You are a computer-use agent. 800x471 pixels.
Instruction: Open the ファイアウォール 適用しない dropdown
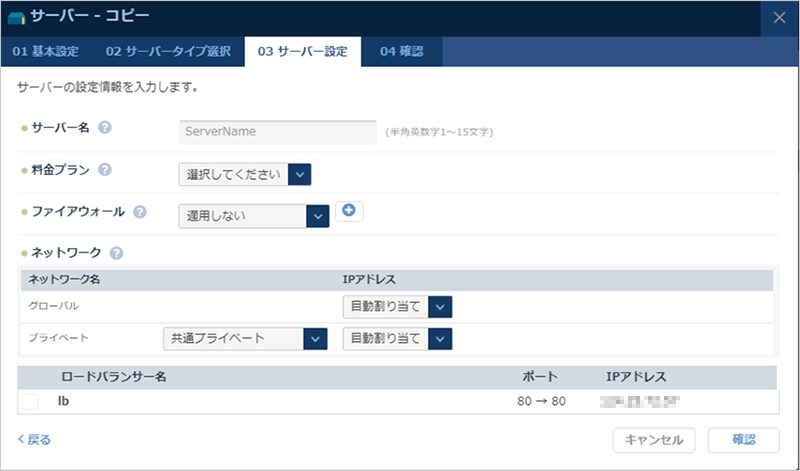[254, 216]
